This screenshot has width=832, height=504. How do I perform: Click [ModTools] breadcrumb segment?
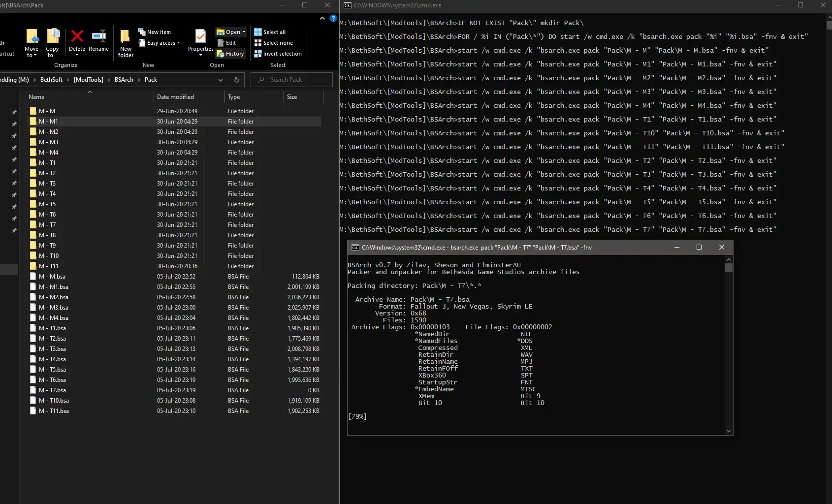[89, 80]
